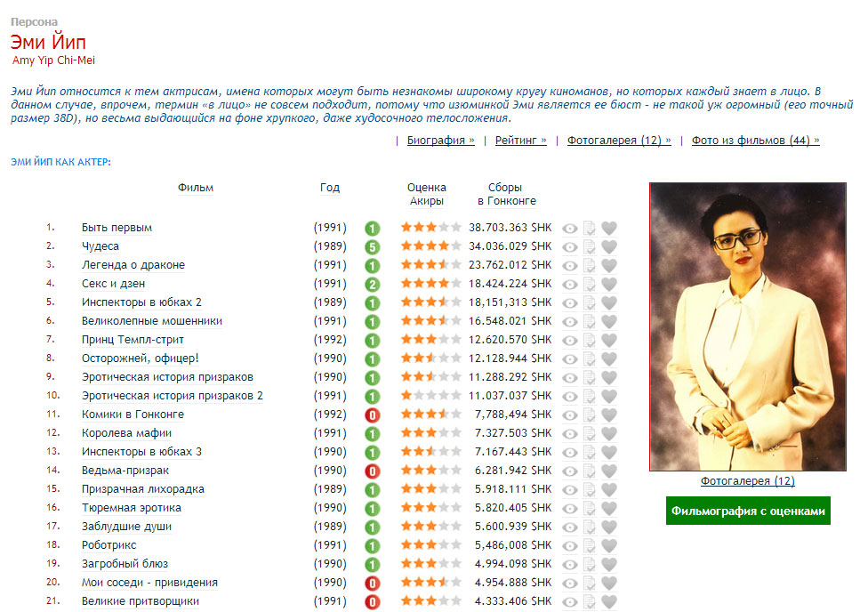Open the Биография link
868x612 pixels.
coord(440,141)
